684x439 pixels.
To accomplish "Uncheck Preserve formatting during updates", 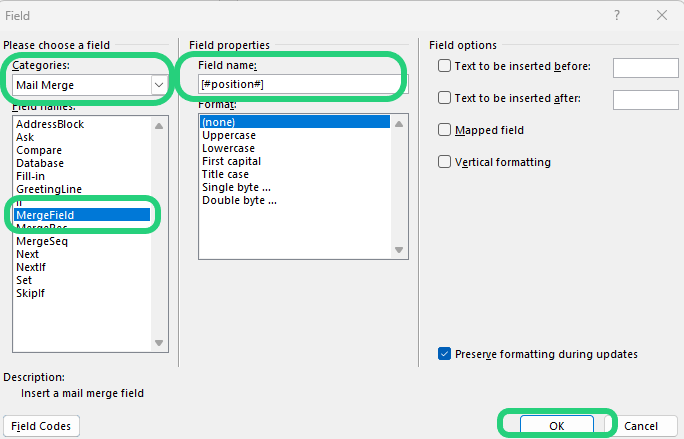I will click(x=445, y=354).
